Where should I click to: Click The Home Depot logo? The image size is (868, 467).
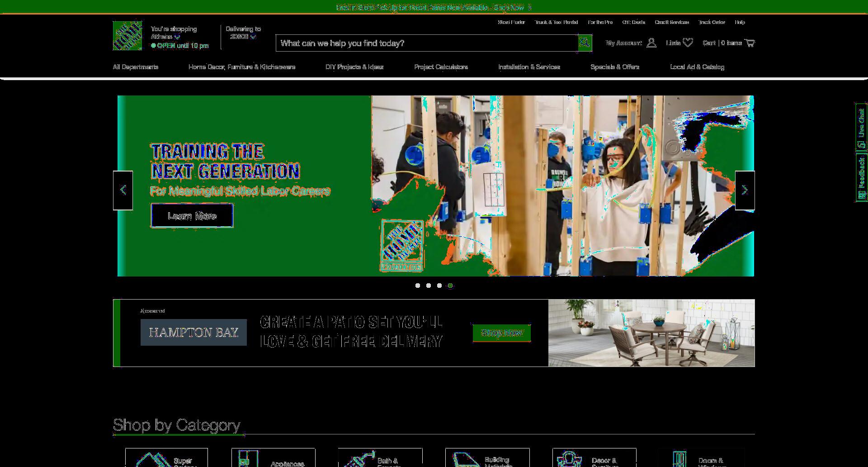click(127, 36)
